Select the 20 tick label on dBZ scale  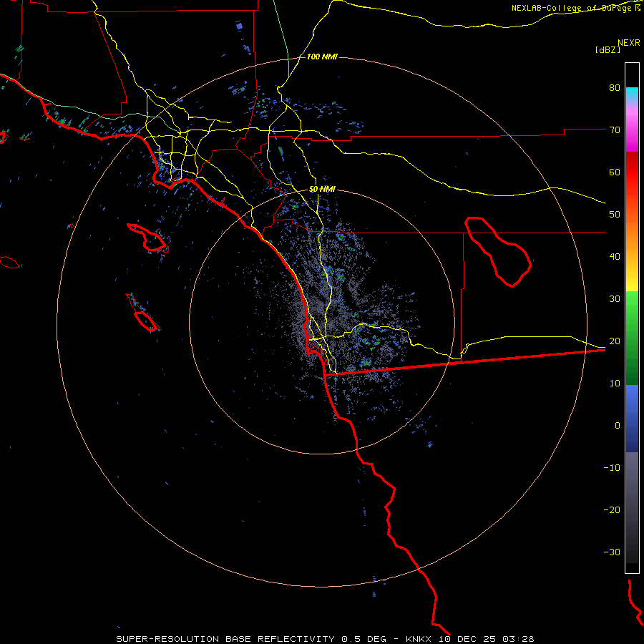615,341
